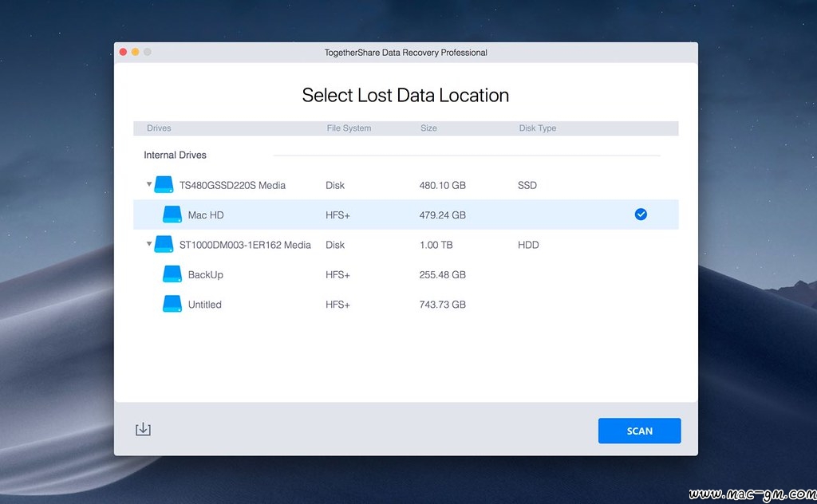Click HFS+ in the BackUp row
The width and height of the screenshot is (817, 504).
pyautogui.click(x=337, y=275)
